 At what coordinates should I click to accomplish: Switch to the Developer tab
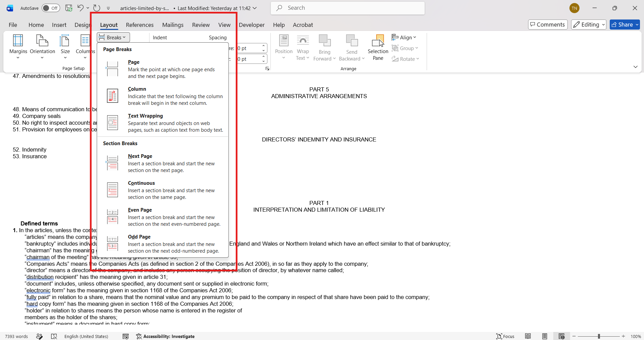(252, 25)
